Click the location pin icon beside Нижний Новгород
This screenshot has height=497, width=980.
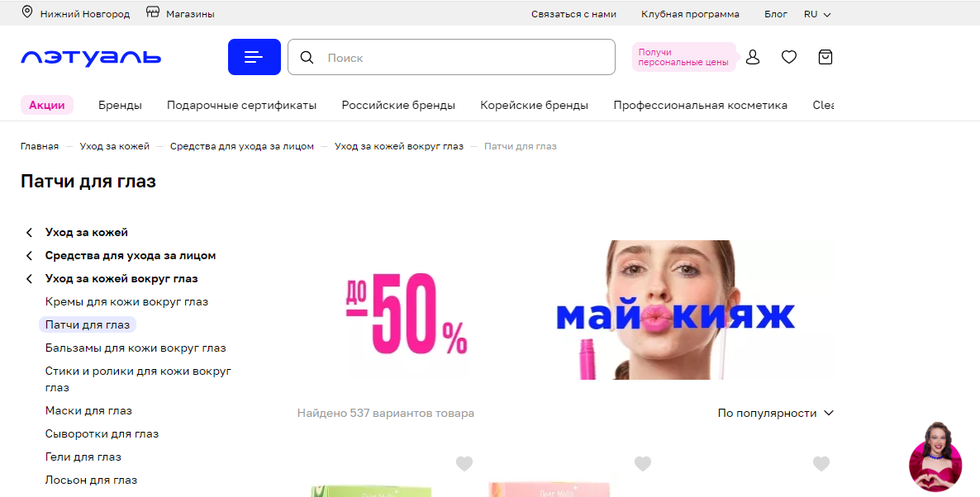(27, 12)
